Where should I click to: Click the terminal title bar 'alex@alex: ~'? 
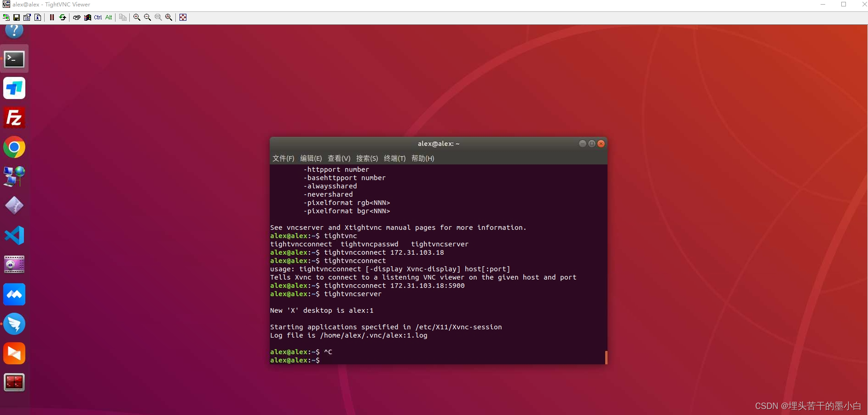click(x=438, y=144)
